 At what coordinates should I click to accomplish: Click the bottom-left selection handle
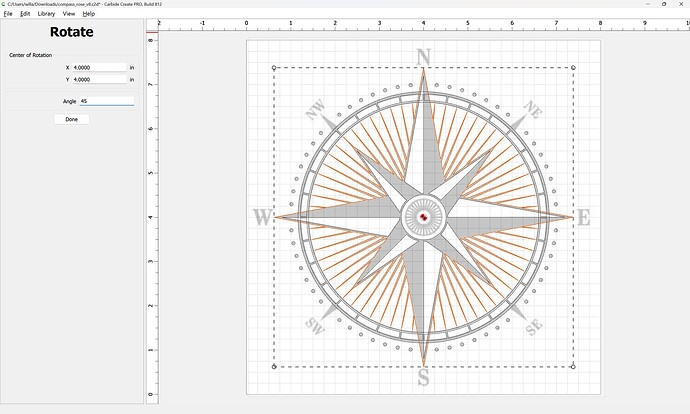pos(274,366)
